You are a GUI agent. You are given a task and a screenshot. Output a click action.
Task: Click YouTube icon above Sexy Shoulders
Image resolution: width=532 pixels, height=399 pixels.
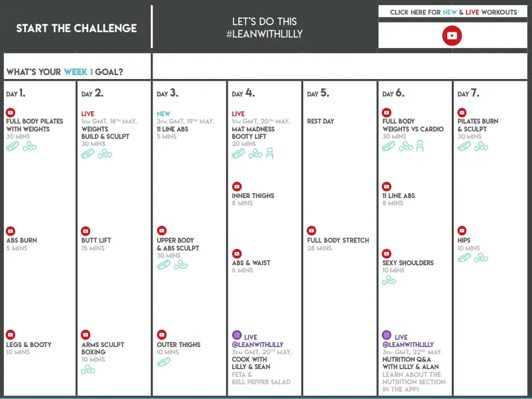pos(387,254)
